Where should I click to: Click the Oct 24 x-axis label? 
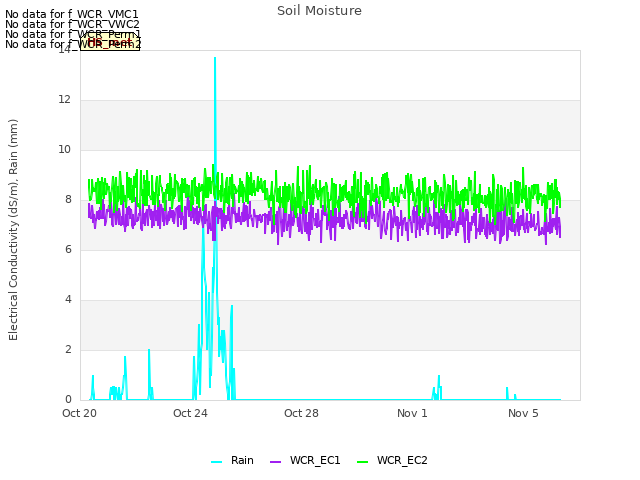pyautogui.click(x=190, y=413)
